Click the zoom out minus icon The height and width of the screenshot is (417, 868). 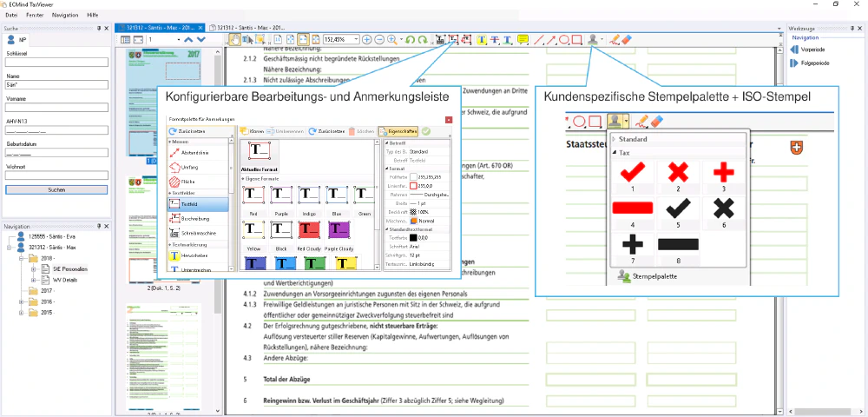[x=379, y=39]
